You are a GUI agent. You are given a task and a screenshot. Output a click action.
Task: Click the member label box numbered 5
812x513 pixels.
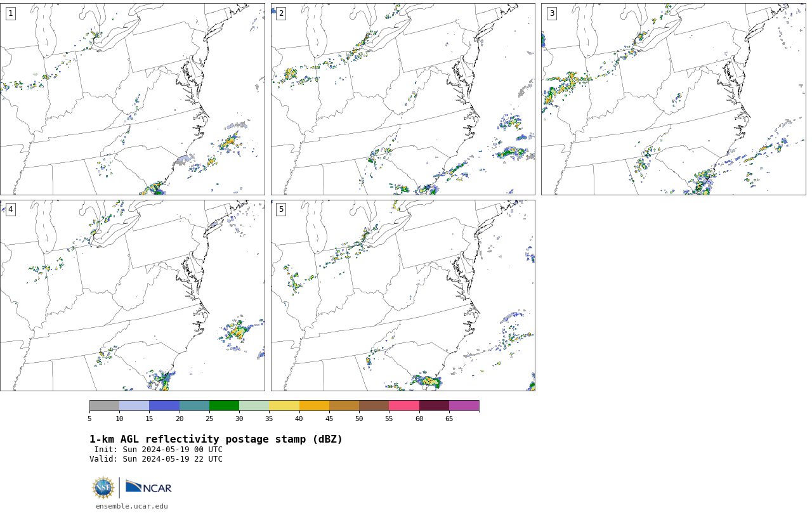tap(281, 209)
